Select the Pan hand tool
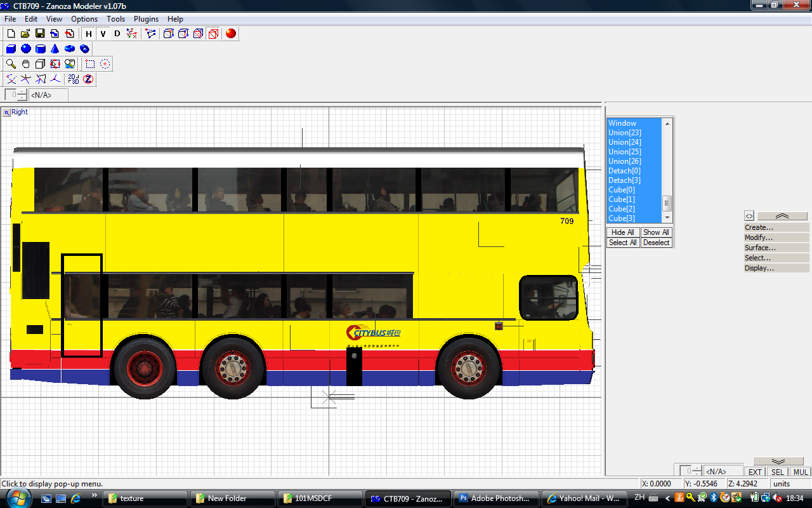This screenshot has width=812, height=508. coord(25,64)
